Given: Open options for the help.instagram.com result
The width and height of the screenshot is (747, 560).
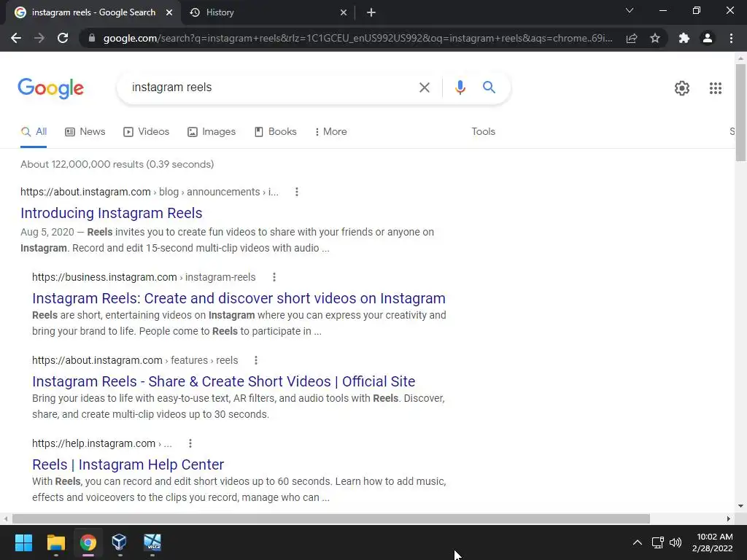Looking at the screenshot, I should click(x=190, y=443).
